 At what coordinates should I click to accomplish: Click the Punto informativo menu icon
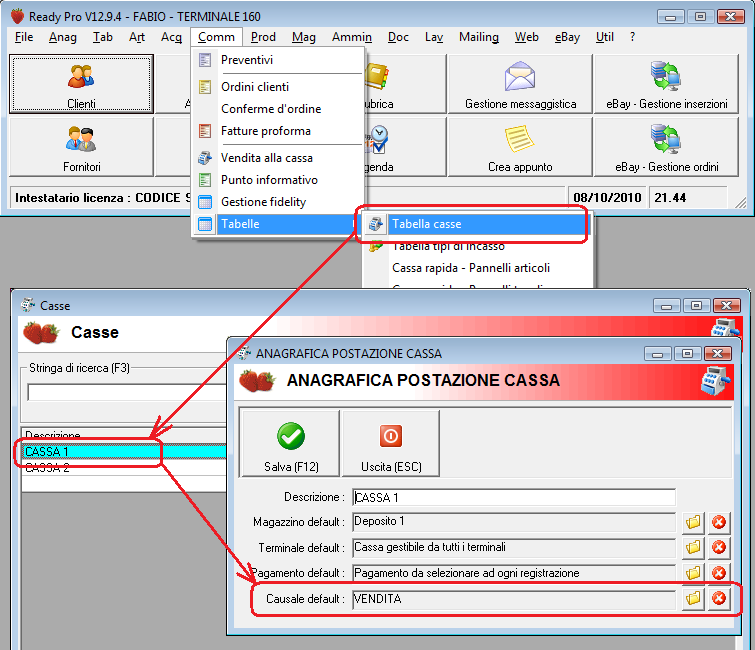[x=205, y=180]
